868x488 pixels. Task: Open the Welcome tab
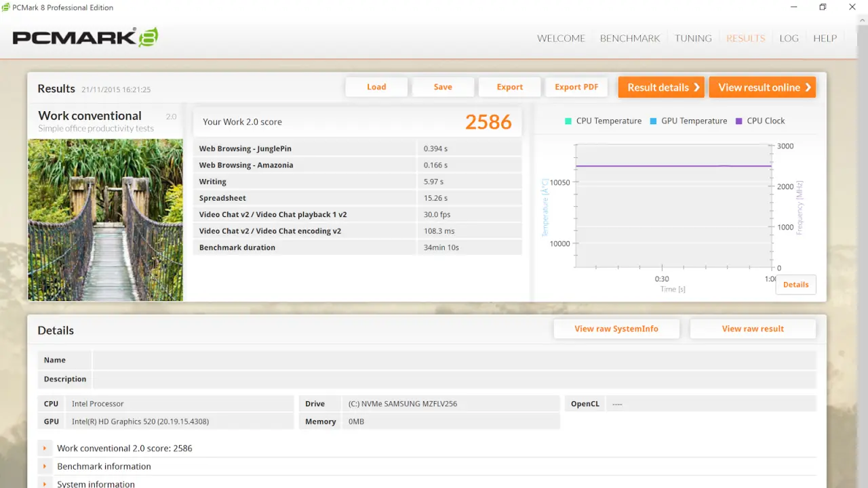(561, 38)
